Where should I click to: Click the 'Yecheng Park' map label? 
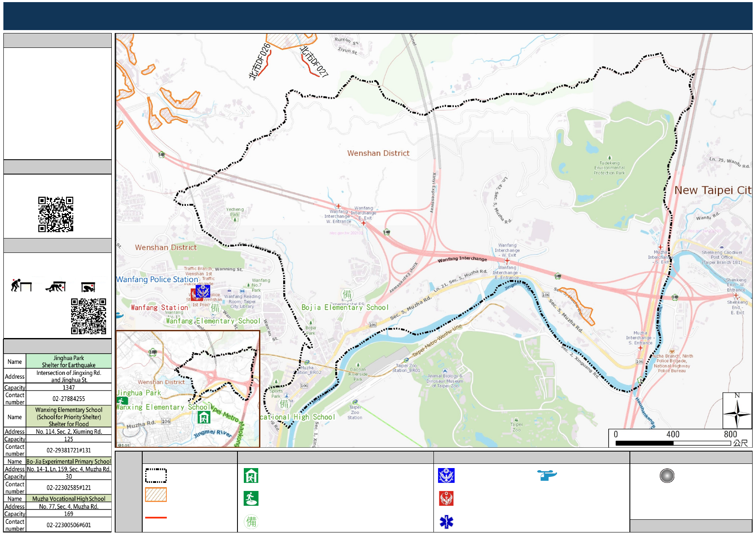235,212
